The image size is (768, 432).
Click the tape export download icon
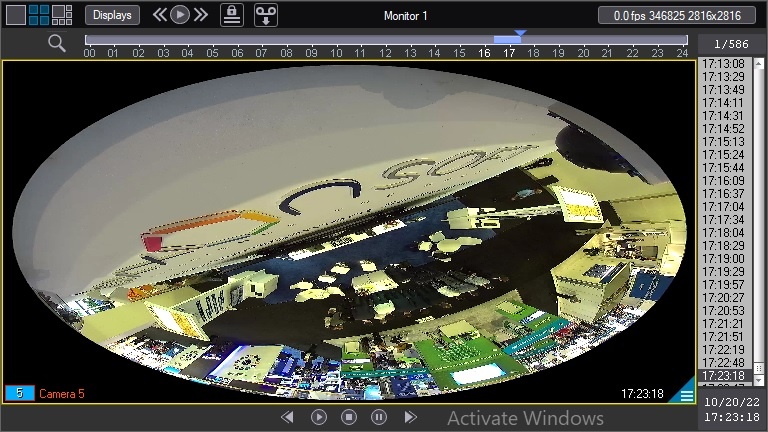click(266, 15)
